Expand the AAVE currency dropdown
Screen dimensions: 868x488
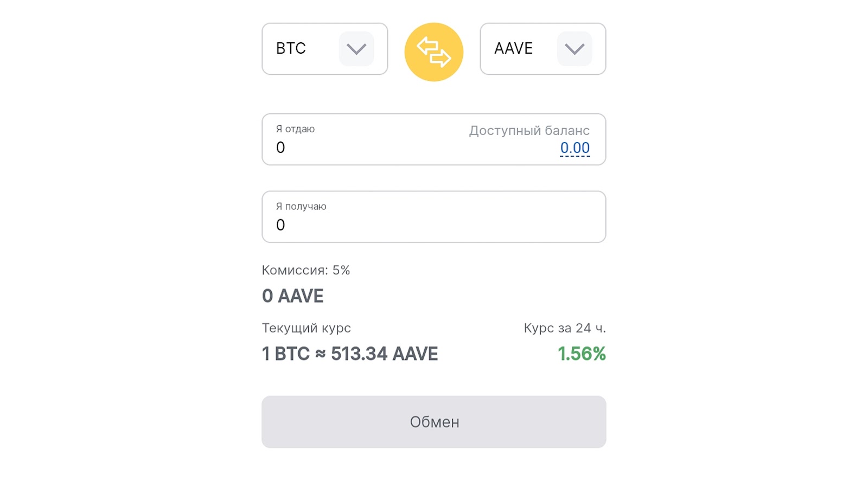coord(542,49)
